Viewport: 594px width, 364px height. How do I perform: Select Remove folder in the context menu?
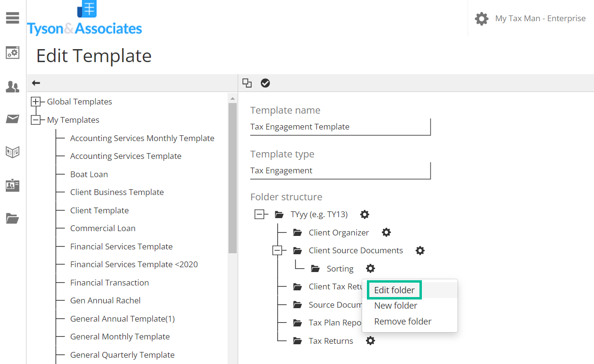pos(403,321)
